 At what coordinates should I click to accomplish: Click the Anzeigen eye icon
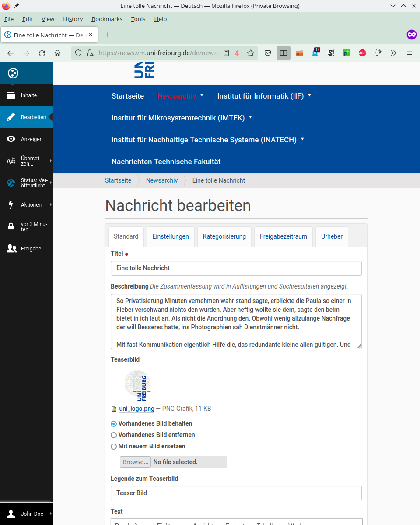click(x=11, y=139)
